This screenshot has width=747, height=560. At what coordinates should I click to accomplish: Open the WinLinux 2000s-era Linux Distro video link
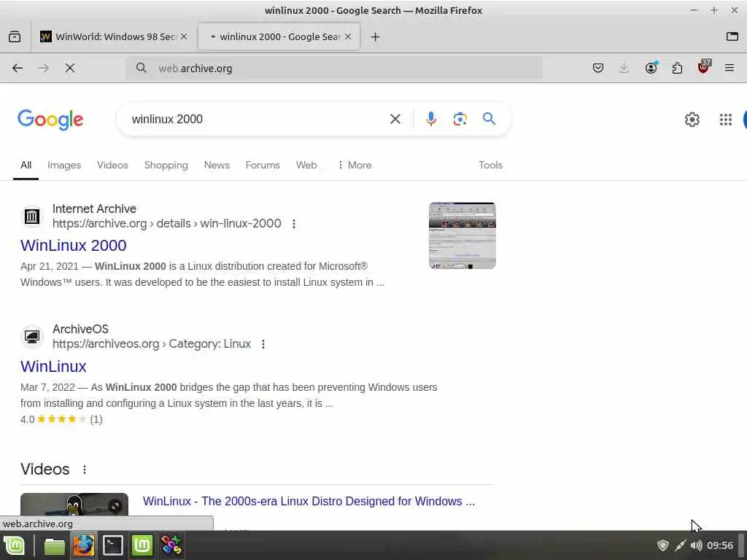[x=309, y=502]
